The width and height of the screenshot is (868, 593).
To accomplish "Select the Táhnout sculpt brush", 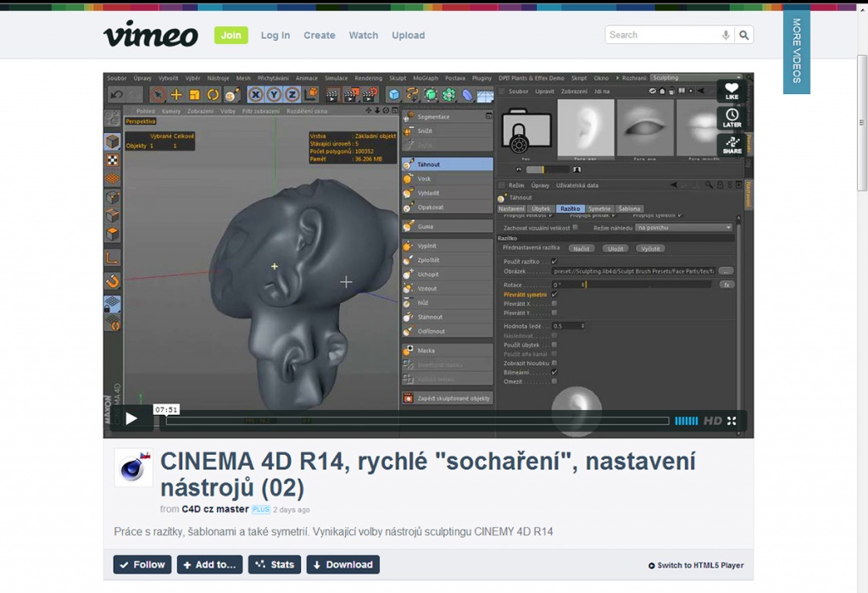I will [x=448, y=164].
